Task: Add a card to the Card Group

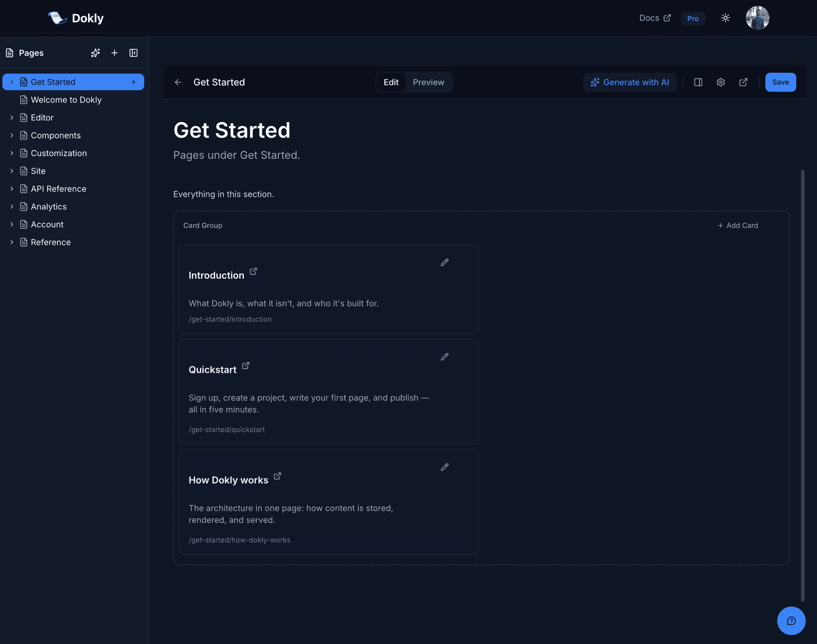Action: point(738,225)
